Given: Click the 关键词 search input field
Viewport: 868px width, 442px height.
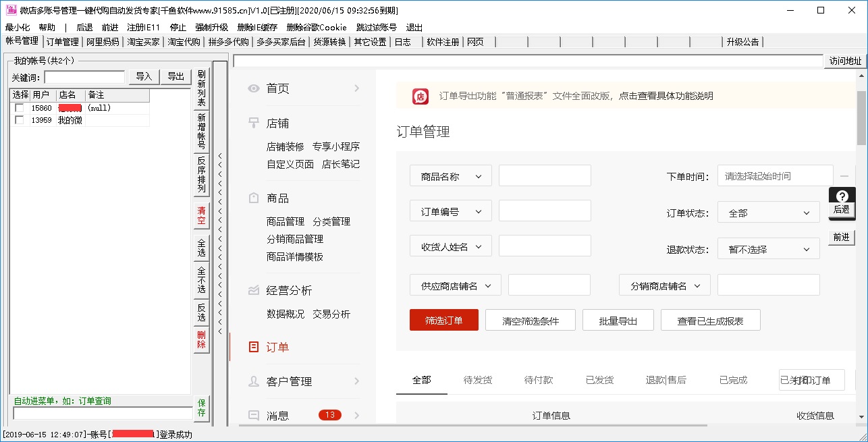Looking at the screenshot, I should tap(84, 77).
